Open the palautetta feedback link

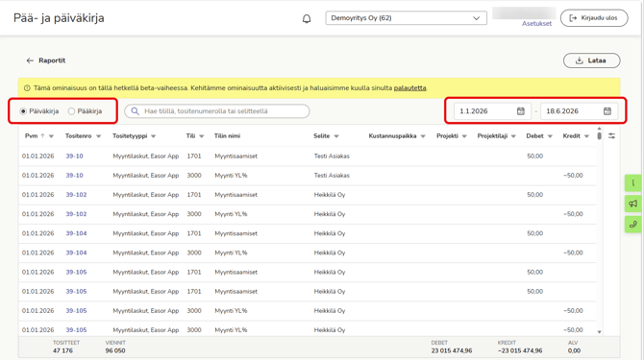(x=409, y=87)
